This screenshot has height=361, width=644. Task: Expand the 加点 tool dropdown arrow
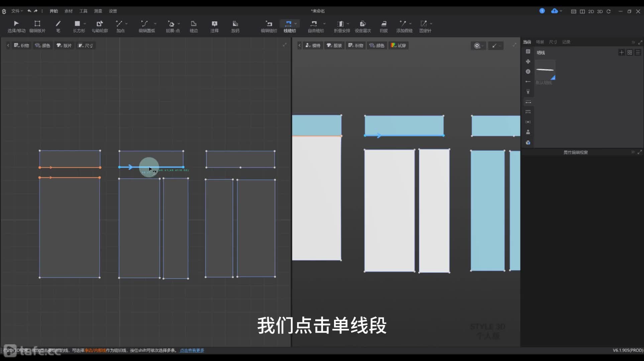coord(126,23)
